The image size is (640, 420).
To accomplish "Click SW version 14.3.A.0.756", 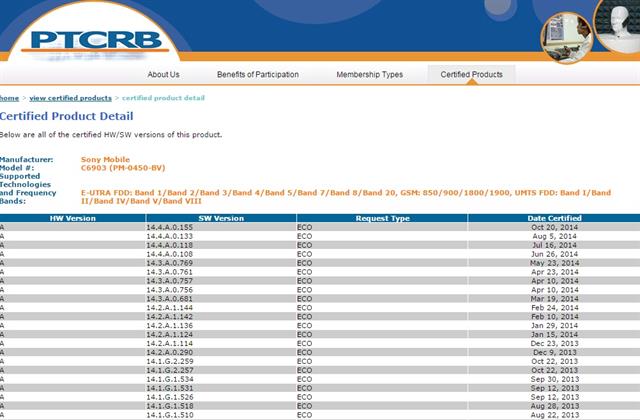I will pos(170,290).
